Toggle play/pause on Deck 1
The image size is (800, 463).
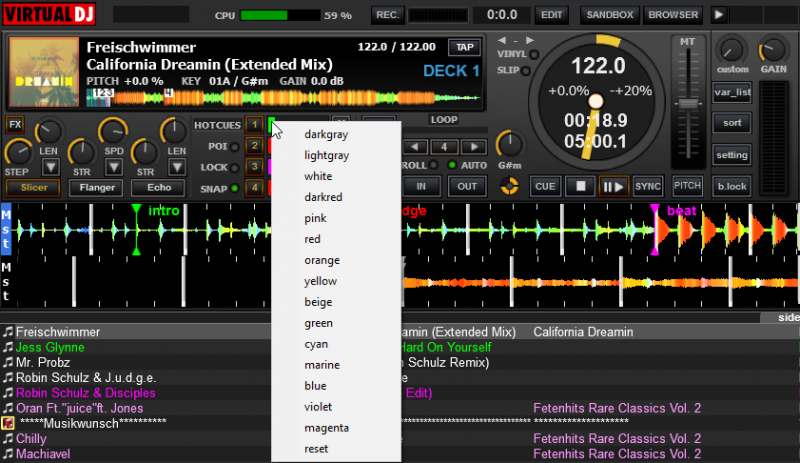tap(614, 186)
